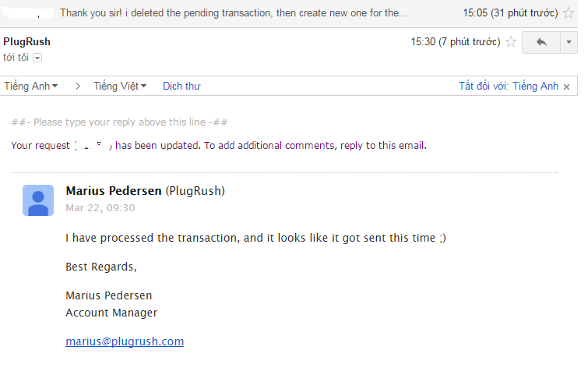Show recipient details arrow beside tới tôi
The width and height of the screenshot is (588, 382).
(x=37, y=58)
